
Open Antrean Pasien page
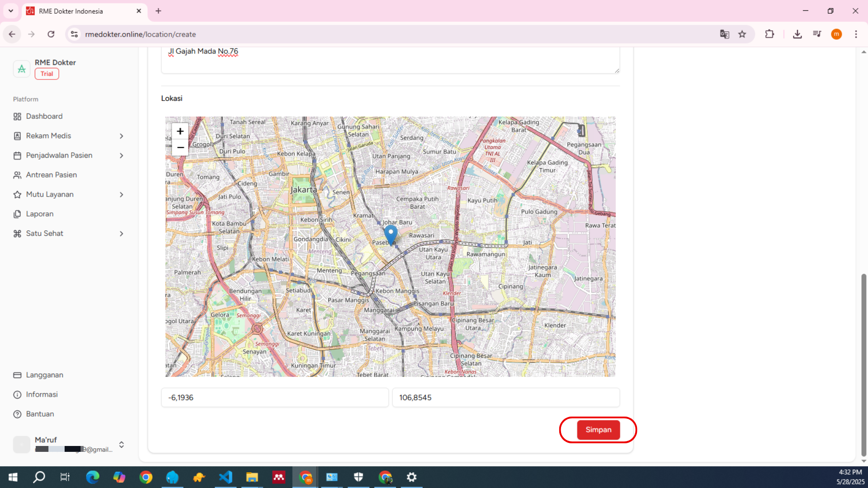click(x=51, y=175)
